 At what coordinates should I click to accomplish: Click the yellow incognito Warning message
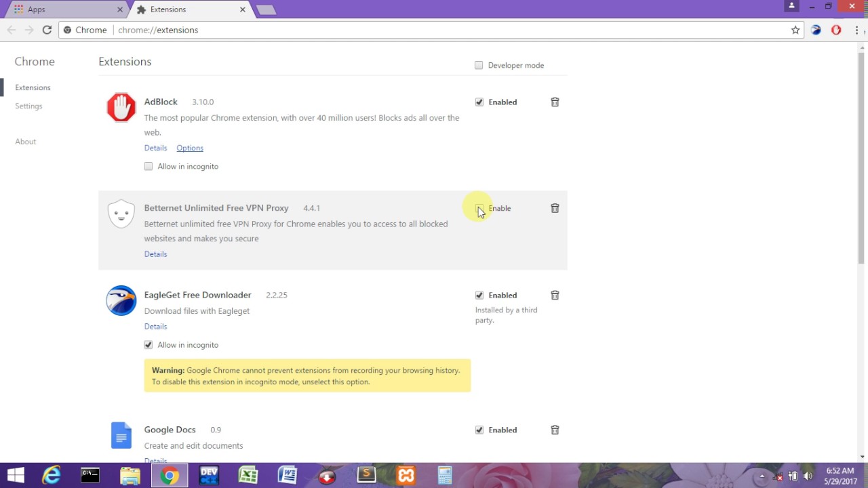point(307,375)
